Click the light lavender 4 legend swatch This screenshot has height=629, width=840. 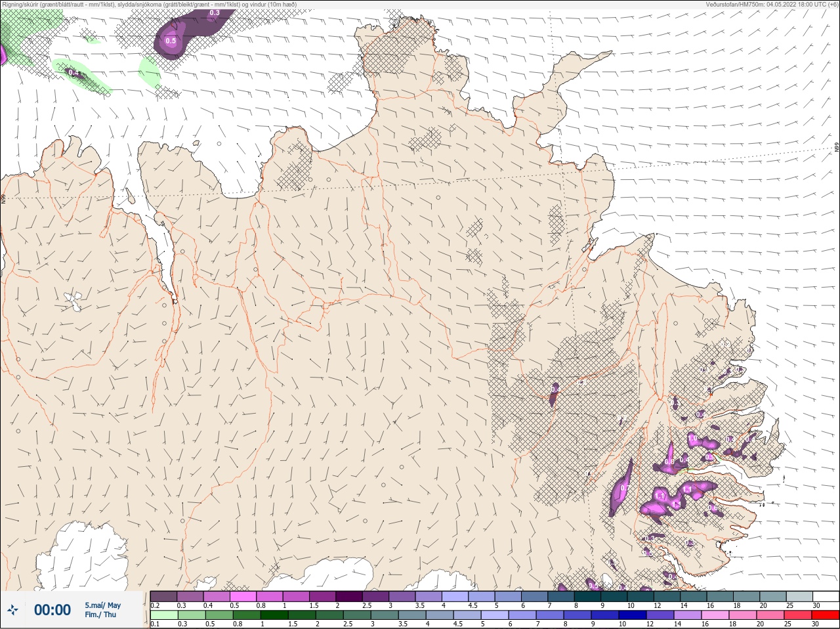(455, 596)
